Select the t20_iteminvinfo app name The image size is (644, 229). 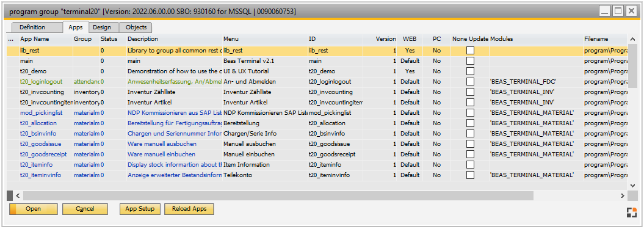tap(46, 175)
